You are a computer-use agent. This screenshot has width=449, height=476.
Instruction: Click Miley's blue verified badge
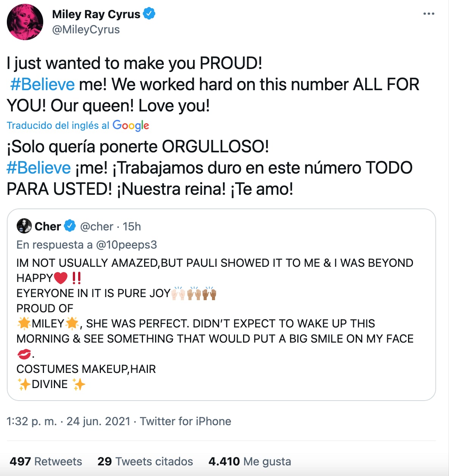[x=149, y=14]
